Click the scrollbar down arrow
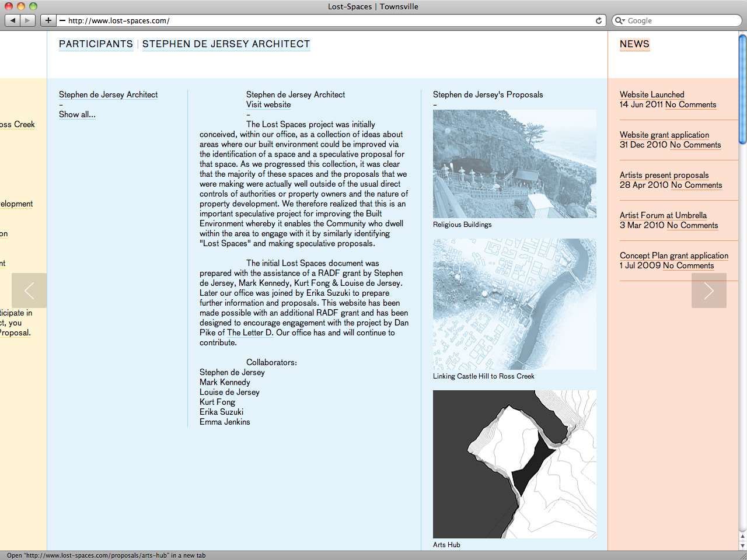This screenshot has height=560, width=747. [x=742, y=546]
